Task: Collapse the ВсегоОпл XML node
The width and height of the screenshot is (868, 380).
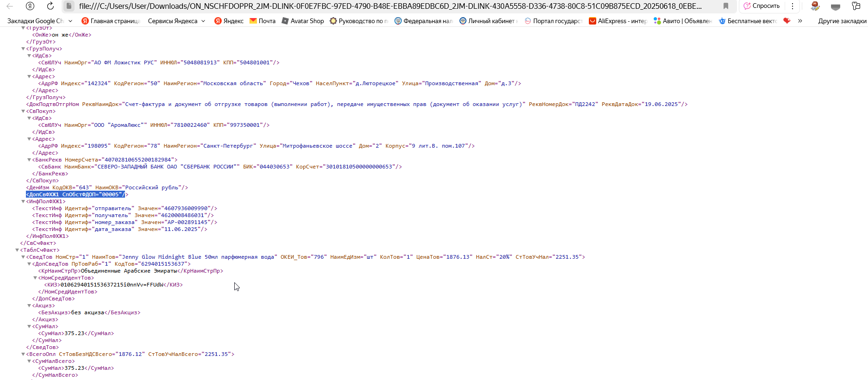Action: [23, 354]
